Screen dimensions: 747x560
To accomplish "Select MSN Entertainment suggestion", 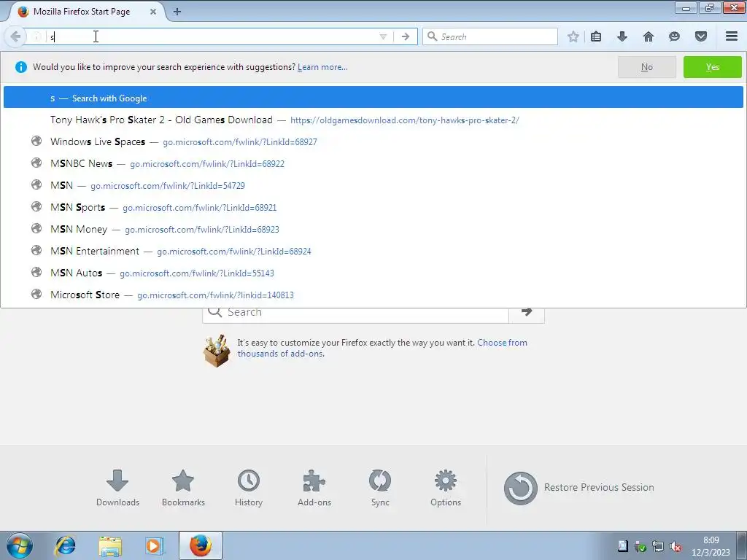I will [373, 252].
